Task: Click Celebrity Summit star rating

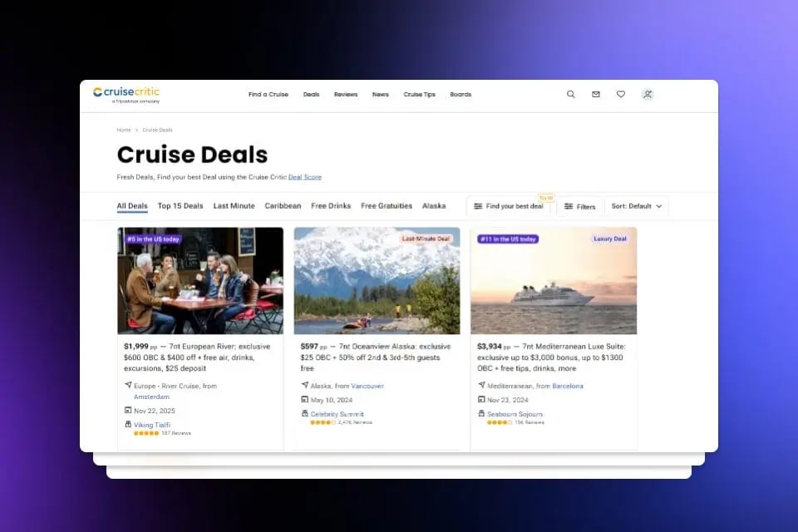Action: click(x=323, y=422)
